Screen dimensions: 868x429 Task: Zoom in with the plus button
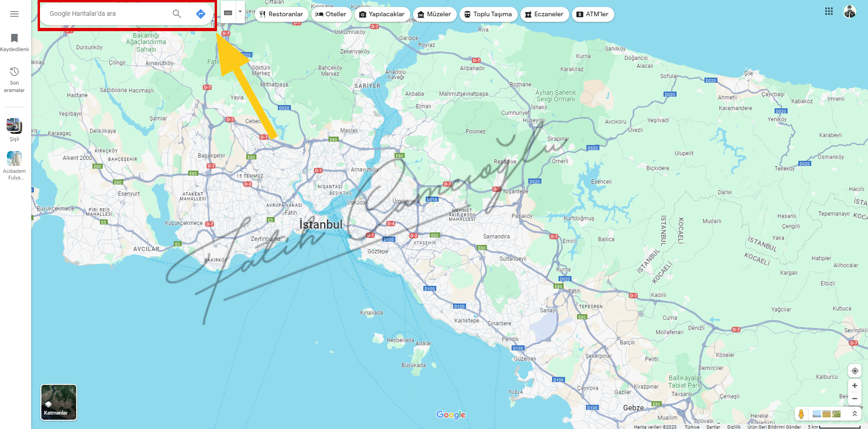(855, 386)
